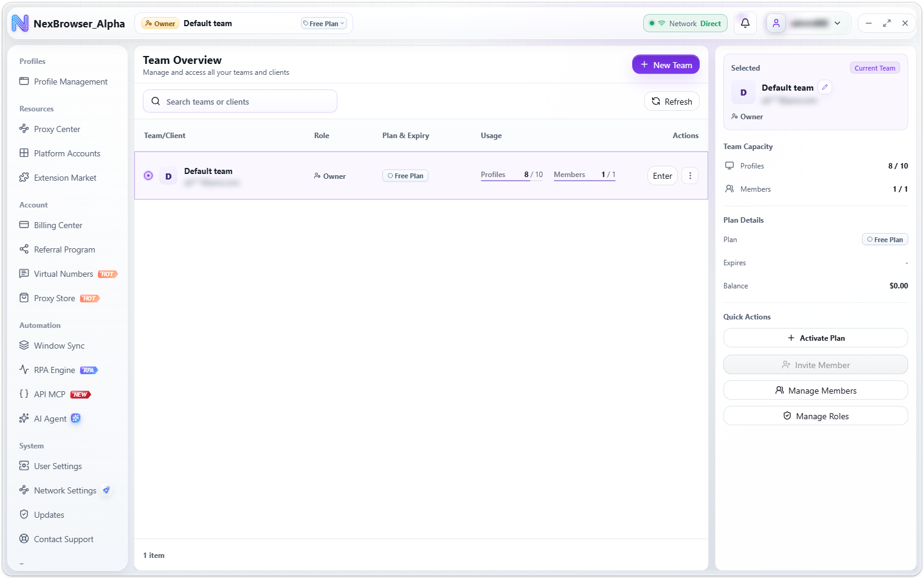924x578 pixels.
Task: Click the Contact Support lifebuoy icon
Action: [x=24, y=539]
